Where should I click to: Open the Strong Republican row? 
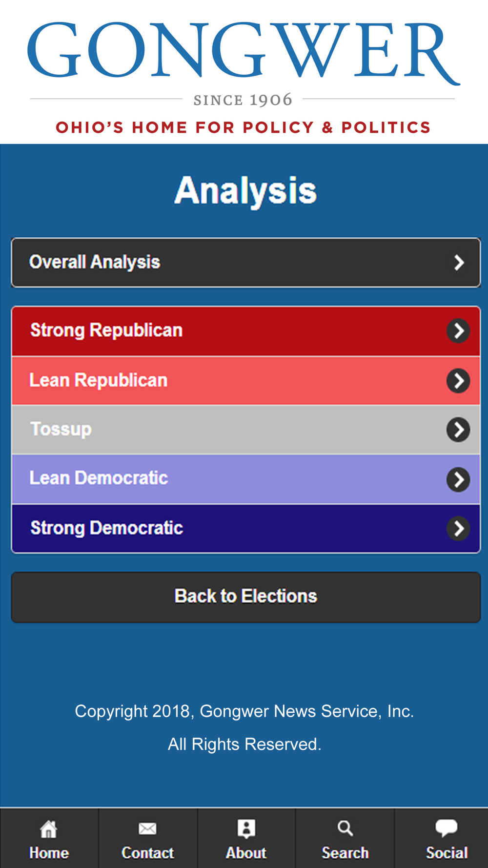(x=246, y=331)
